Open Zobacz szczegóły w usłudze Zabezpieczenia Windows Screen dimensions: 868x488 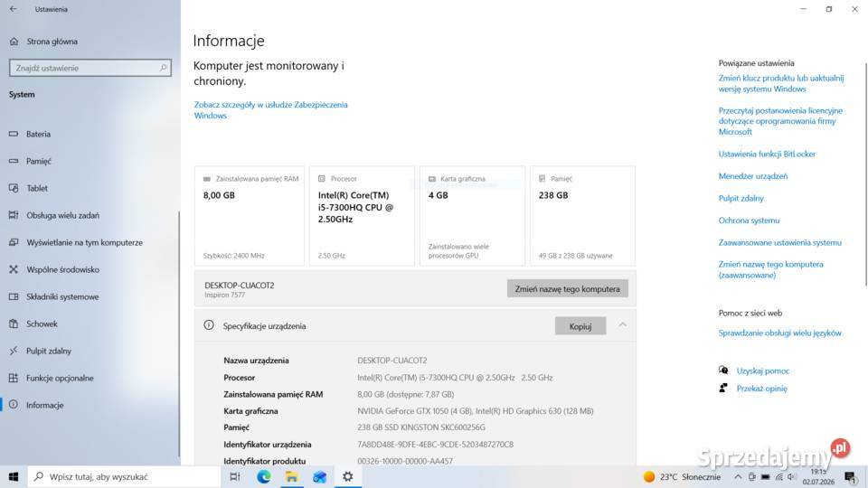(270, 110)
